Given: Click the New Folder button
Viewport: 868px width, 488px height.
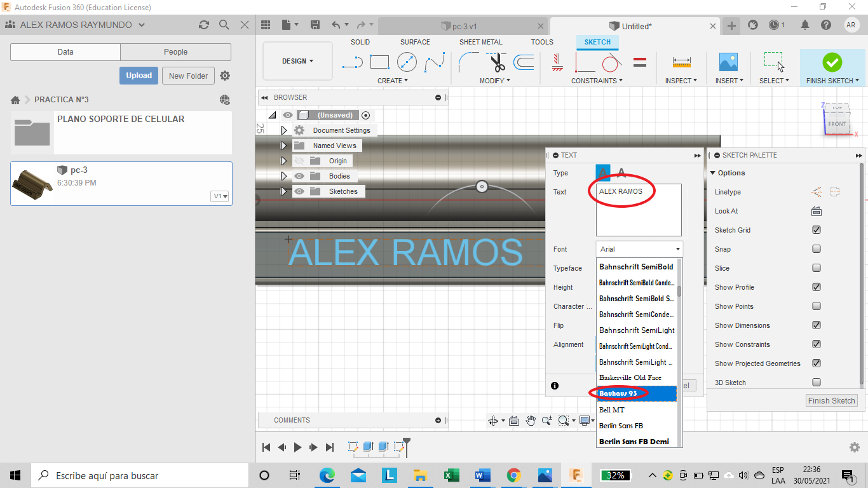Looking at the screenshot, I should (189, 76).
